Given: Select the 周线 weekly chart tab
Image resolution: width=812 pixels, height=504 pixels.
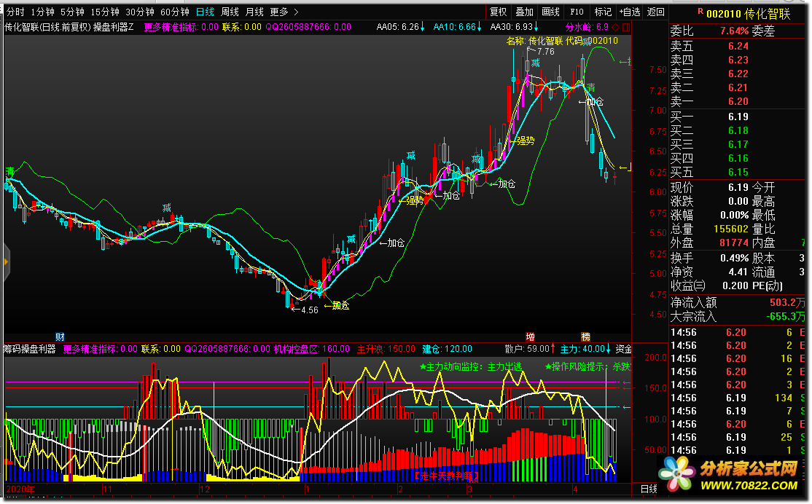Looking at the screenshot, I should tap(230, 12).
